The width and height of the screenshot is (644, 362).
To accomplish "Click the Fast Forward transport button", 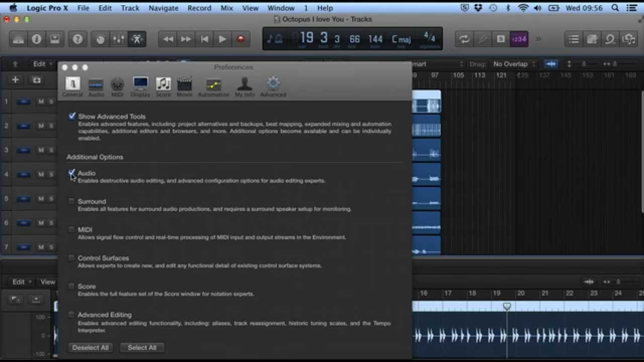I will [x=186, y=39].
